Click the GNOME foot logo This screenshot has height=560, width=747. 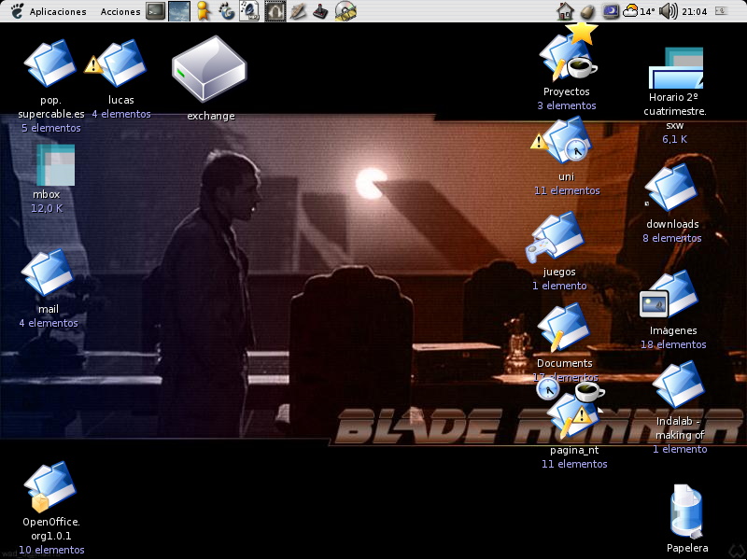[17, 11]
